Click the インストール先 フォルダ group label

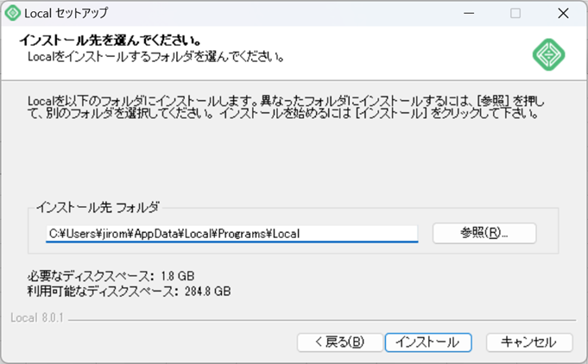pyautogui.click(x=98, y=207)
